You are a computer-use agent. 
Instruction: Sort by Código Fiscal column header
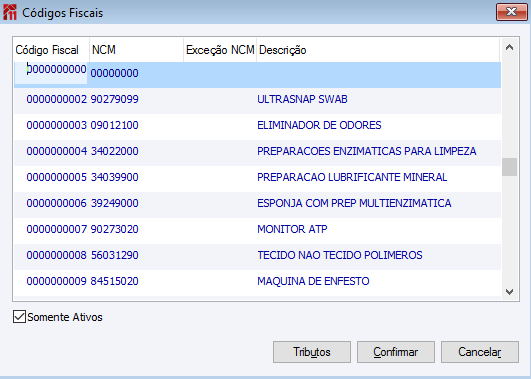(51, 50)
